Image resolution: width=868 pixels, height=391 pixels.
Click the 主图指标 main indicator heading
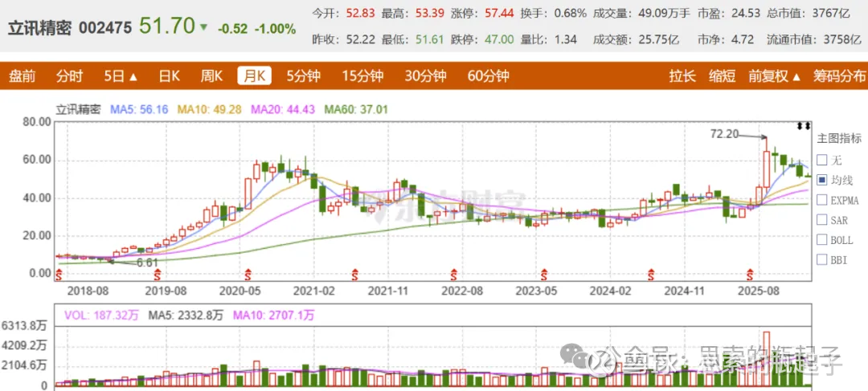pyautogui.click(x=838, y=138)
